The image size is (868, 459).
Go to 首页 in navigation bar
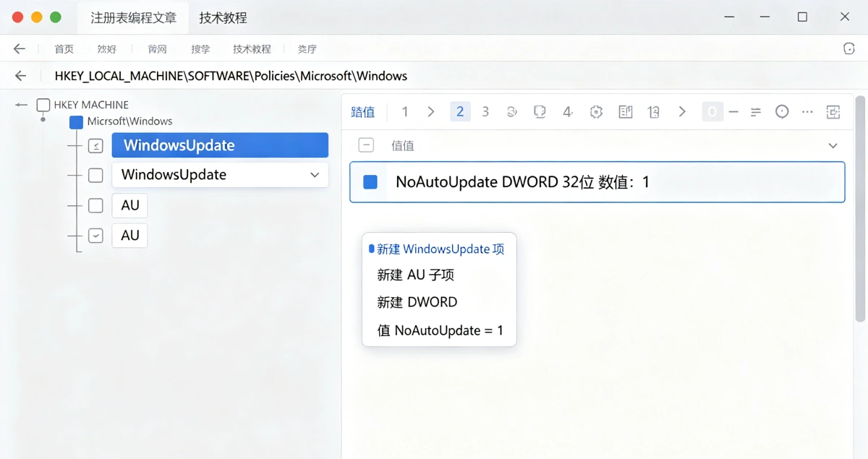(64, 49)
